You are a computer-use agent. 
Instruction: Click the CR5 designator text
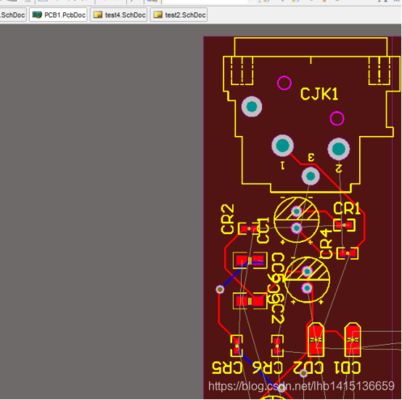(x=228, y=368)
